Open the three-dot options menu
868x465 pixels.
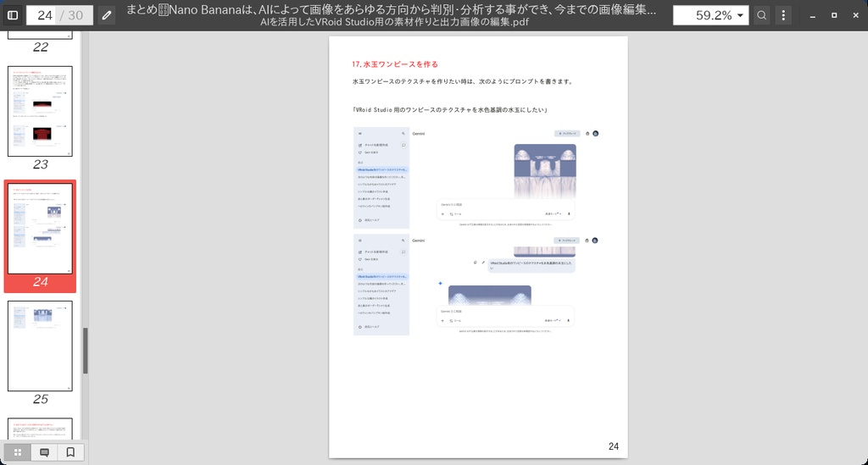click(783, 15)
